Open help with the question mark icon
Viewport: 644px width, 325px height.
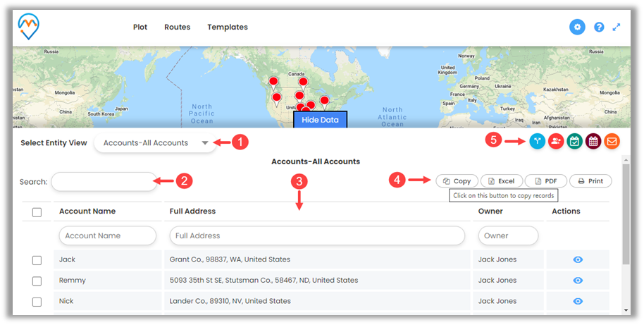point(599,27)
